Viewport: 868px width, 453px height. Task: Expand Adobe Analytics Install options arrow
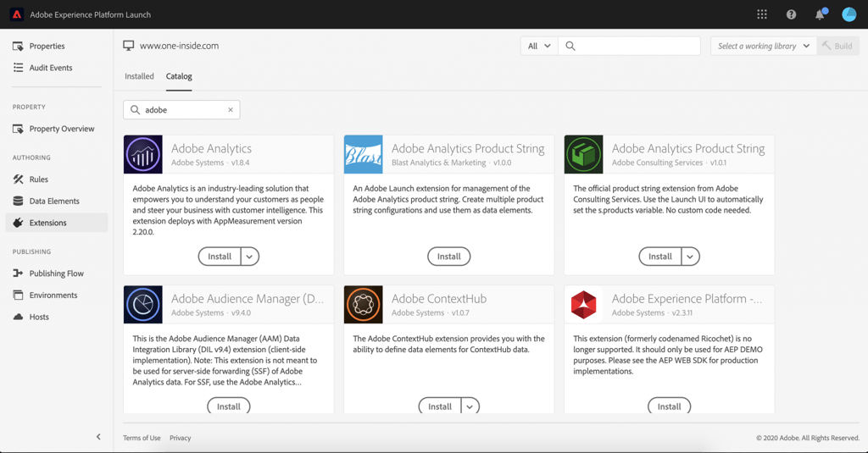(250, 256)
